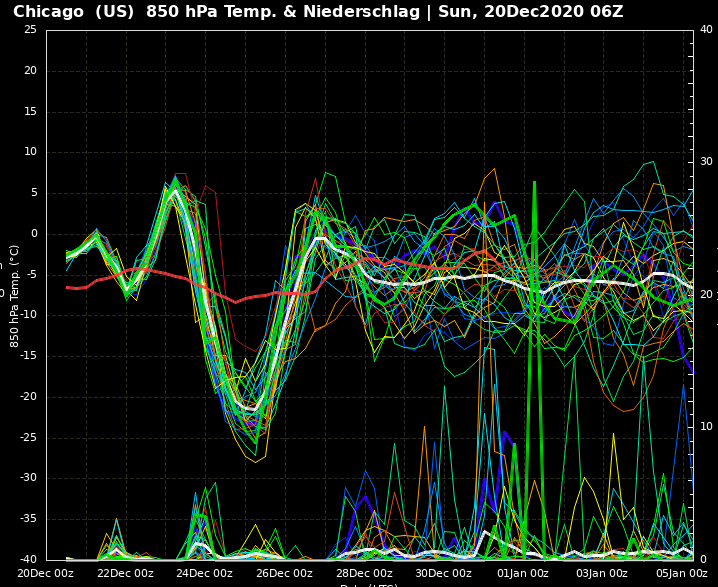Click the "850 hPa Temp. (°C)" y-axis title
The image size is (718, 587).
pos(15,295)
